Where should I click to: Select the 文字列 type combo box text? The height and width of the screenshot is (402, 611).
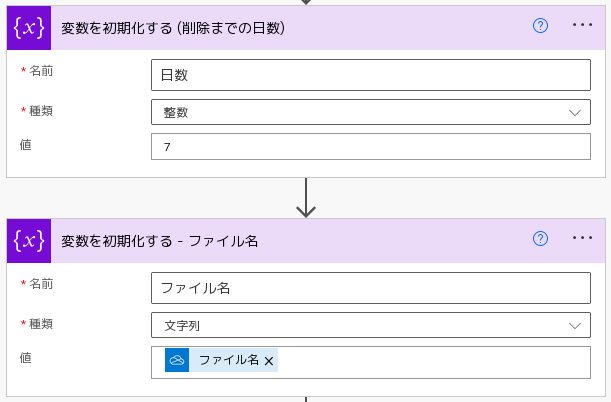[x=182, y=326]
